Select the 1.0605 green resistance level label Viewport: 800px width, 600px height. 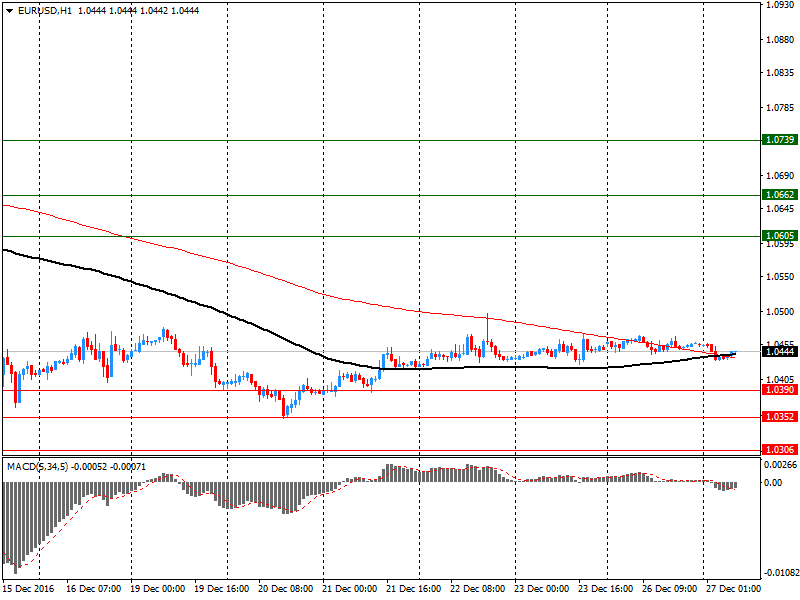click(x=780, y=236)
